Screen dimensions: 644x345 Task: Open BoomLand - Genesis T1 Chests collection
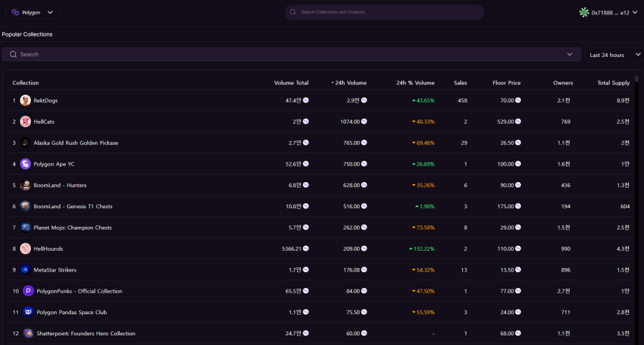(73, 206)
